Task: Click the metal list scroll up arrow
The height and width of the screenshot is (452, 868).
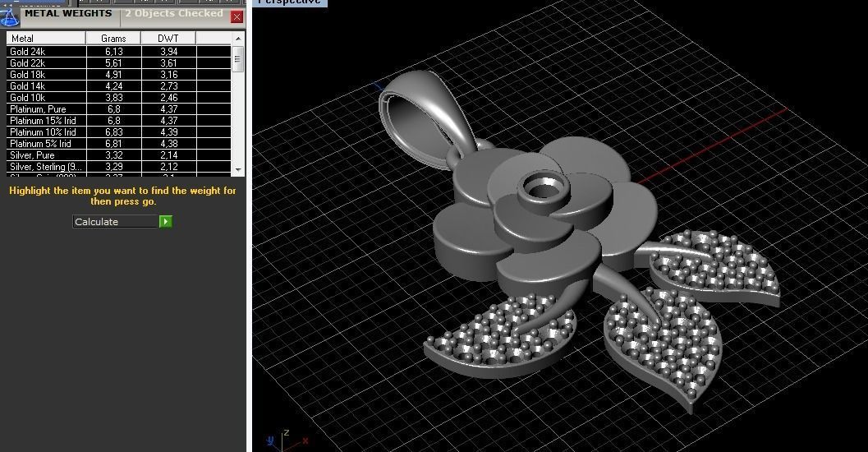Action: [x=238, y=39]
